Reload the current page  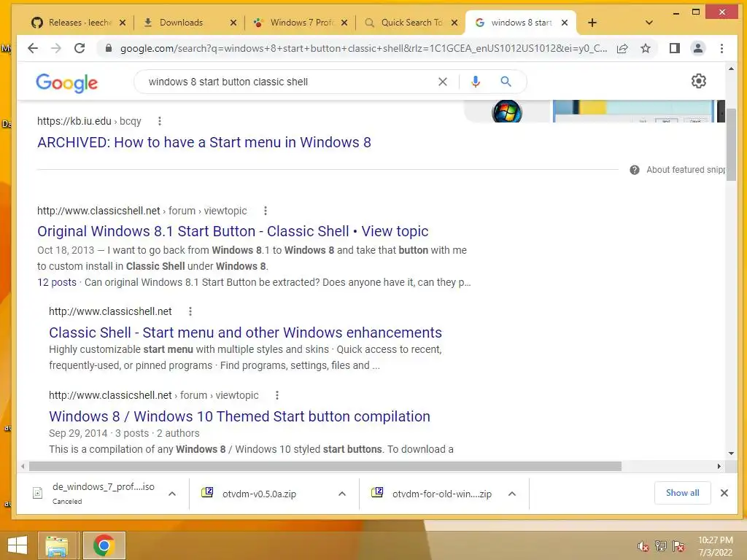point(80,48)
